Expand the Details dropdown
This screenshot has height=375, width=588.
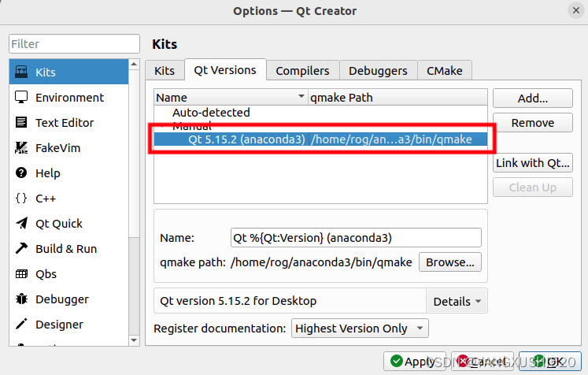(x=457, y=301)
